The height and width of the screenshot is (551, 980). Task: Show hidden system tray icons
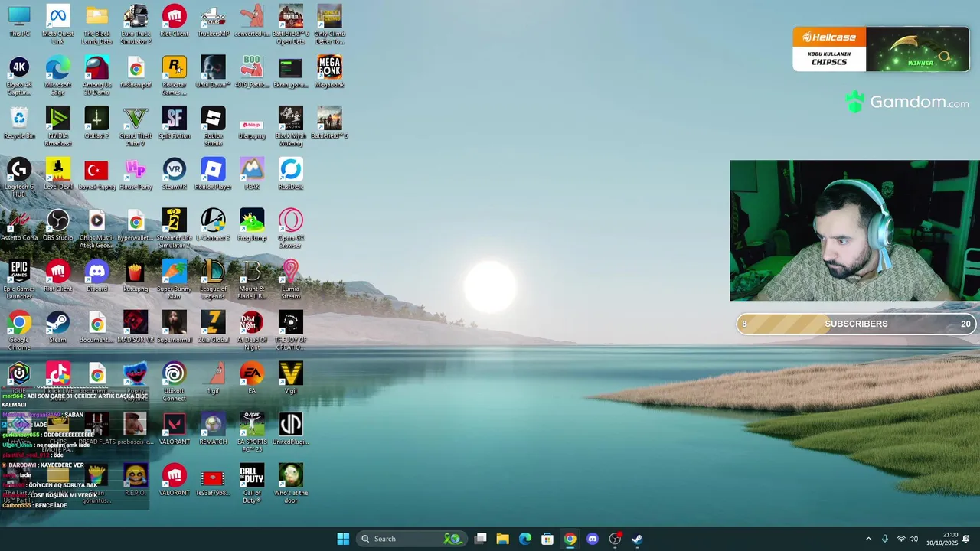point(868,539)
